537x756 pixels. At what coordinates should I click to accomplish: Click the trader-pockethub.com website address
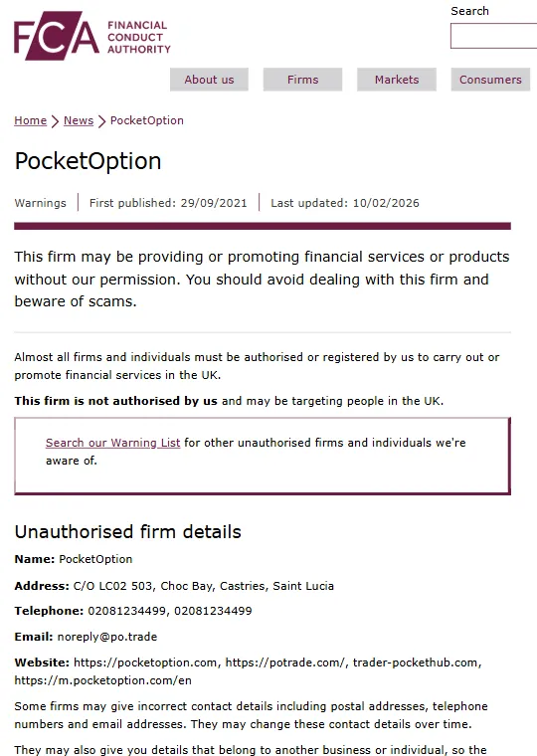(415, 662)
